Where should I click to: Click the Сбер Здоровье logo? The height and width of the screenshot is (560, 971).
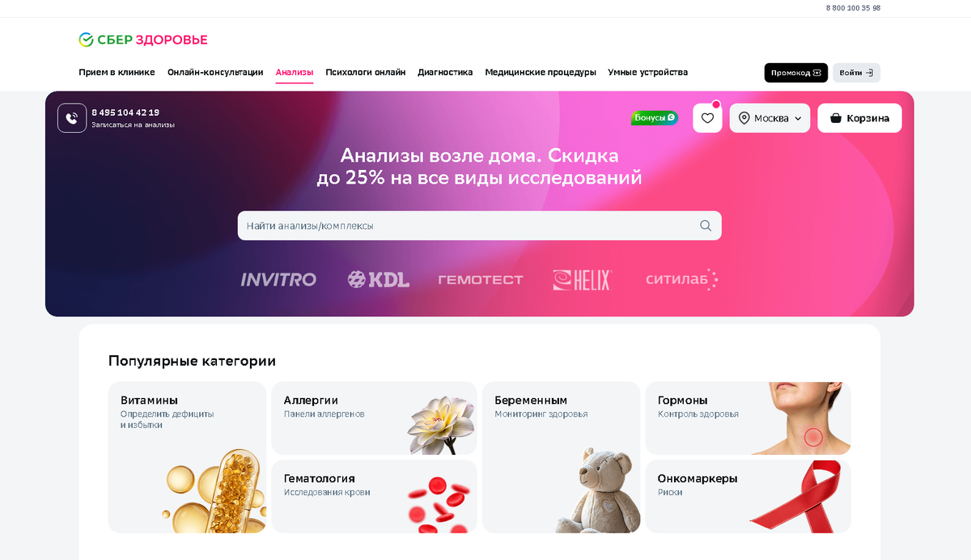pos(143,40)
